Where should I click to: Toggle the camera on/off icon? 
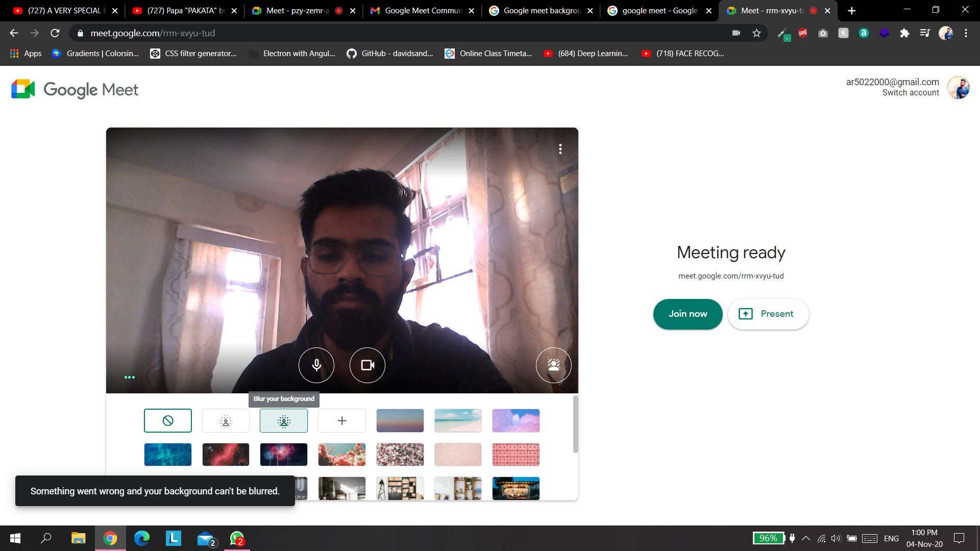(x=367, y=365)
